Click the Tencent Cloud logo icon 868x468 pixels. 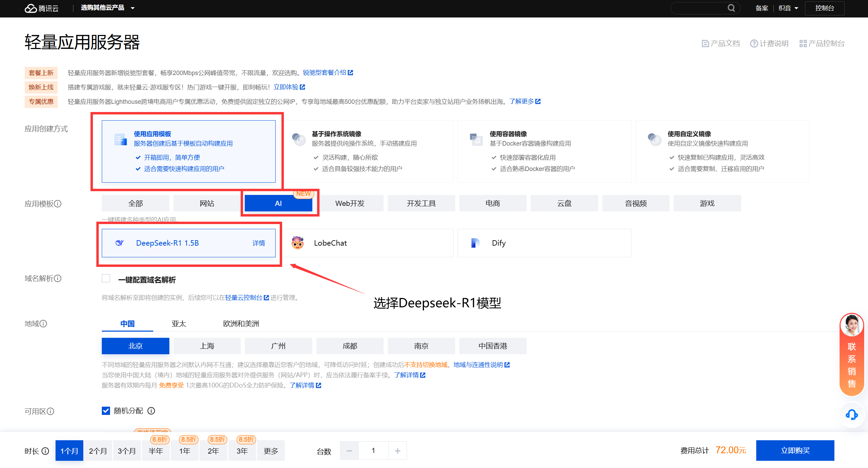[x=31, y=8]
